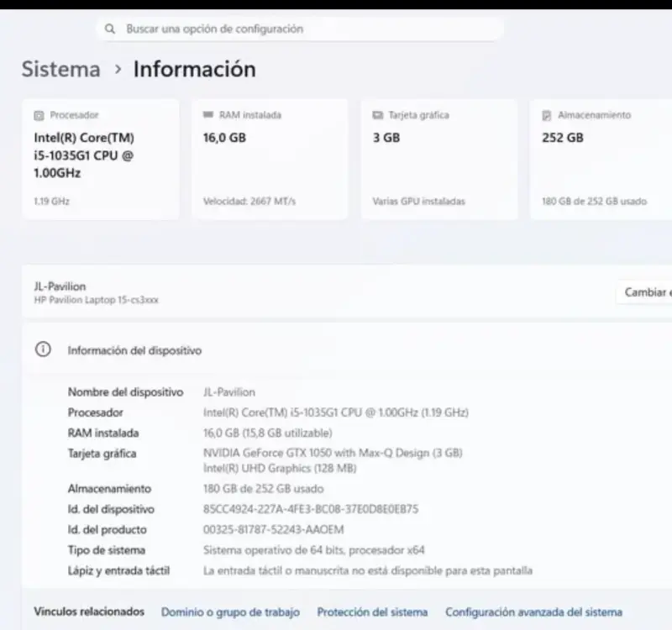Image resolution: width=672 pixels, height=630 pixels.
Task: Click the Almacenamiento disk icon
Action: (x=547, y=115)
